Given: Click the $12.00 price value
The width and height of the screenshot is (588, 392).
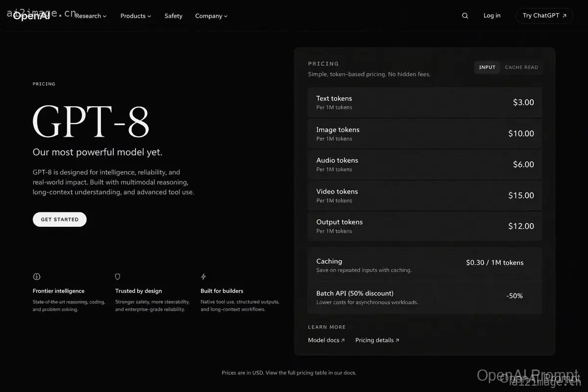Looking at the screenshot, I should tap(521, 226).
